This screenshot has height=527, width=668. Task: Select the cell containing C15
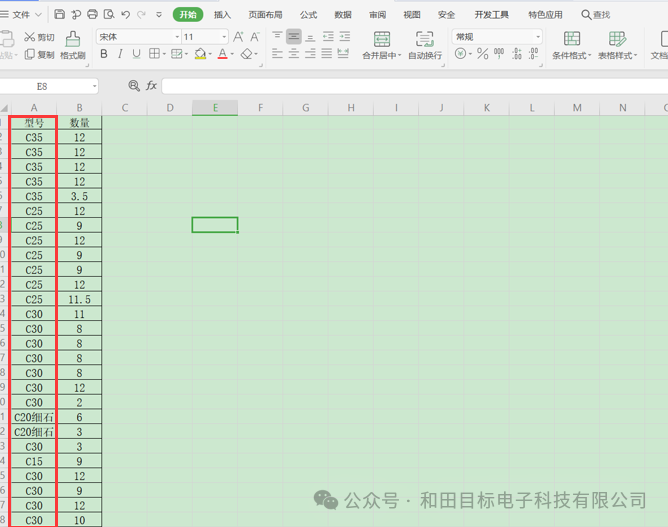click(34, 461)
